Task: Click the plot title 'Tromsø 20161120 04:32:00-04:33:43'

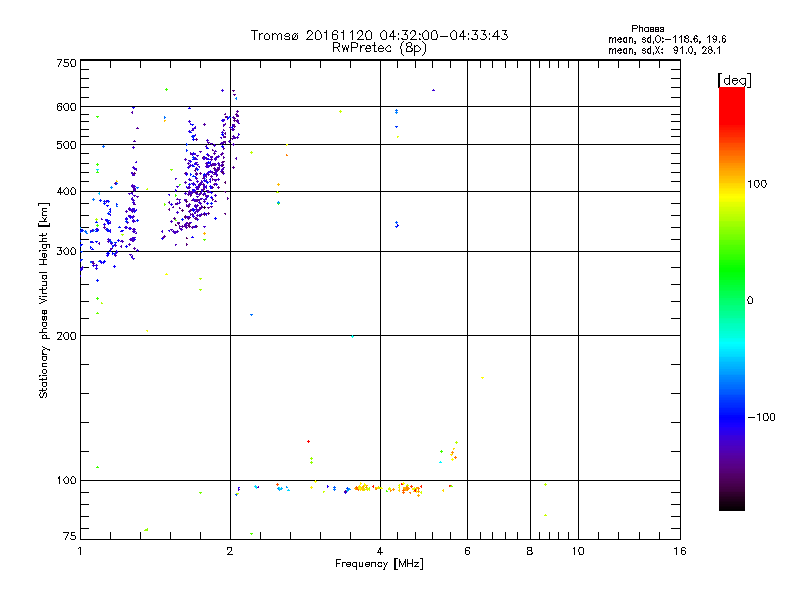Action: [x=379, y=35]
